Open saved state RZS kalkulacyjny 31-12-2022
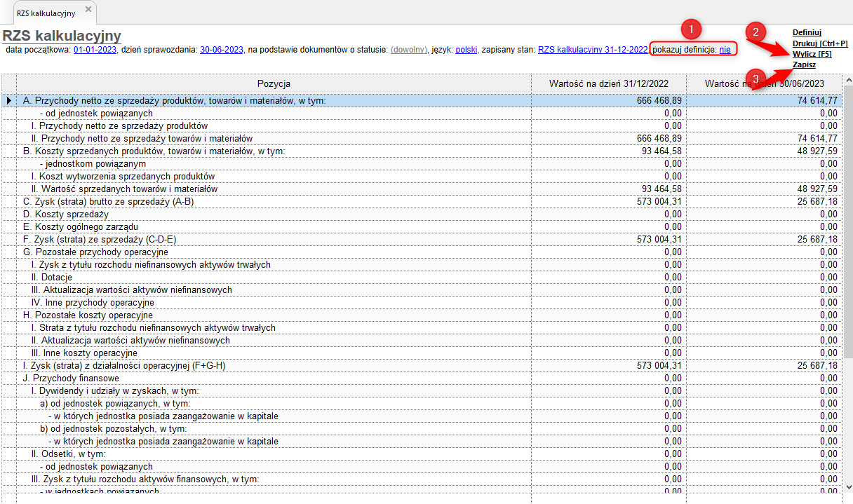The image size is (853, 504). tap(592, 50)
